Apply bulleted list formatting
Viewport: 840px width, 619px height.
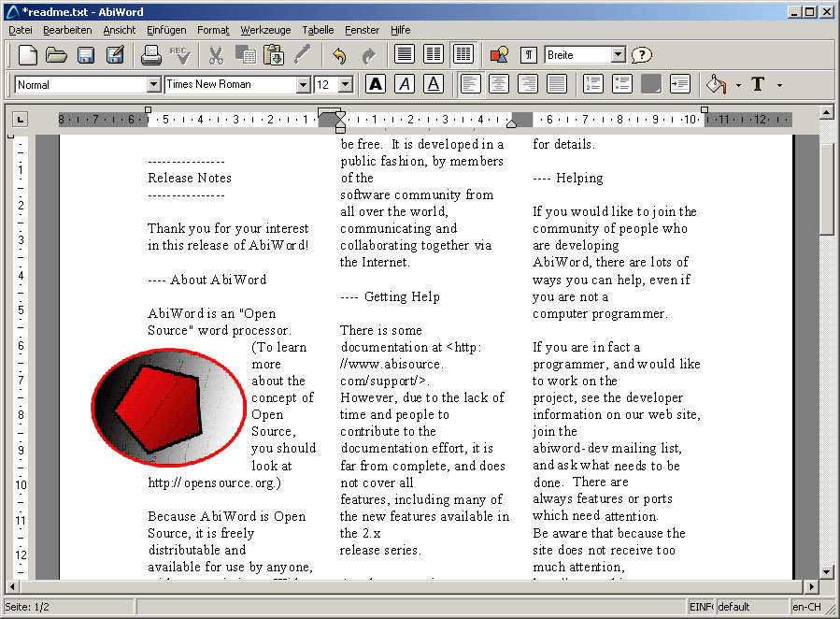point(622,84)
